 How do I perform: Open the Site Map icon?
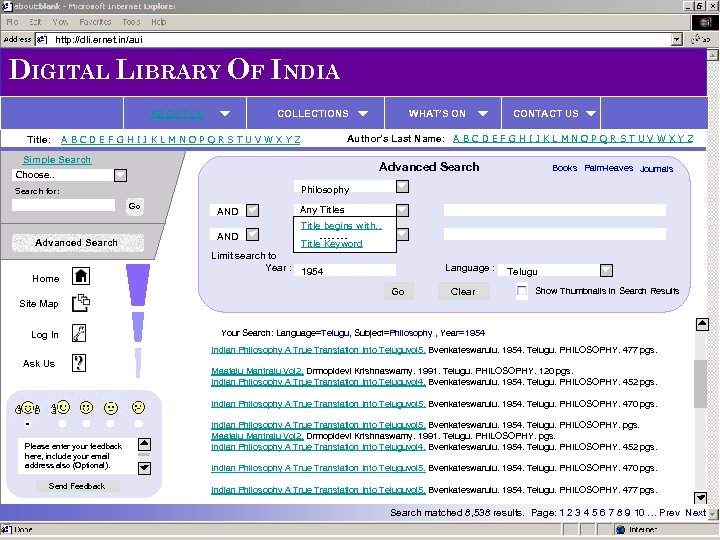point(81,303)
